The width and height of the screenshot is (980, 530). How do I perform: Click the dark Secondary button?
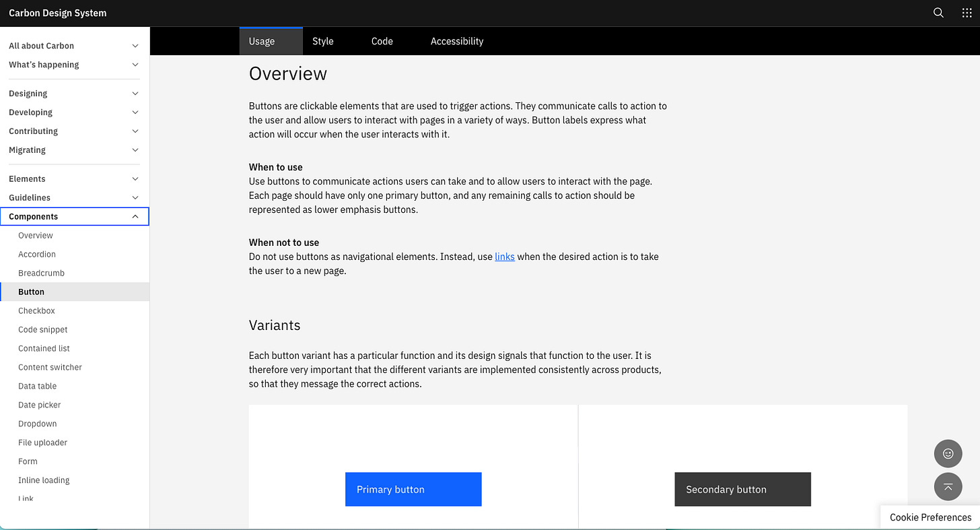tap(743, 490)
